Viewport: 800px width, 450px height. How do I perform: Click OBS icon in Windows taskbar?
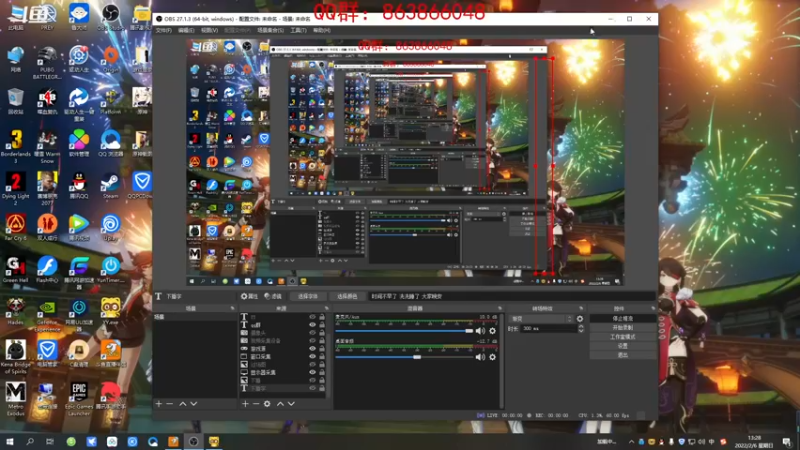coord(193,441)
